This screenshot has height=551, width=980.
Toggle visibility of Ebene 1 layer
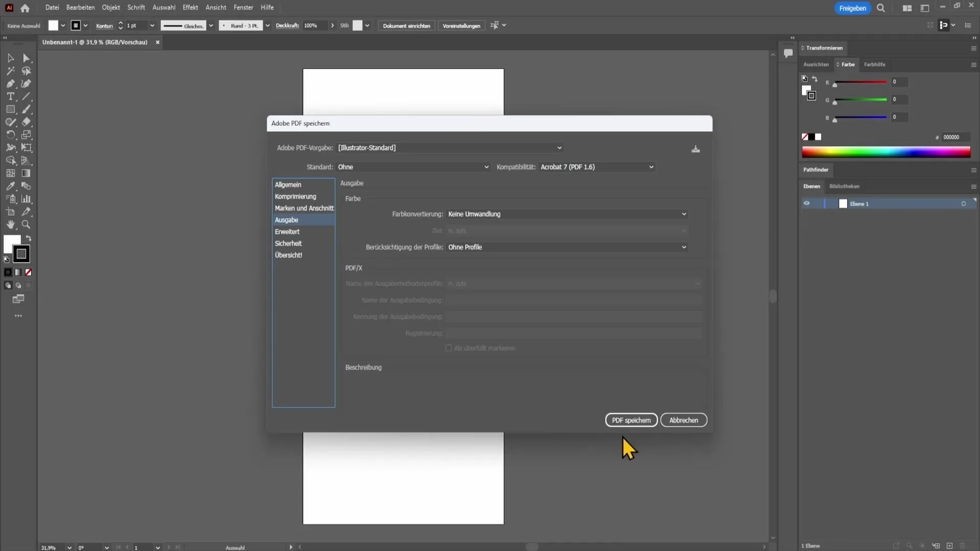(806, 204)
